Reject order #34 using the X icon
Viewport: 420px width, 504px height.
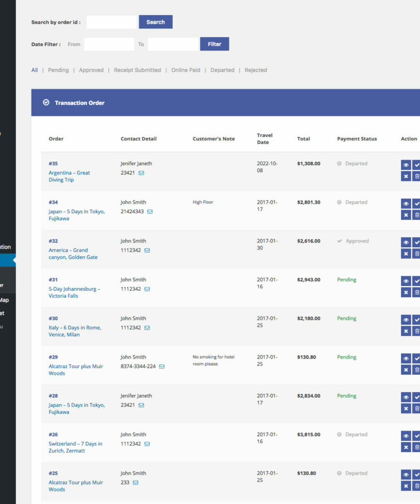406,215
